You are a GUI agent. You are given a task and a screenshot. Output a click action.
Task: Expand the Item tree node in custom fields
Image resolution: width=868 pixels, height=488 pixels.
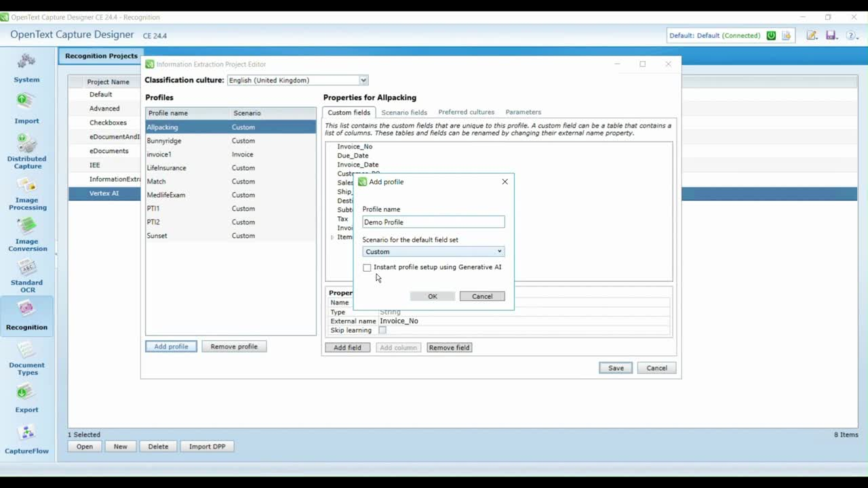(332, 237)
